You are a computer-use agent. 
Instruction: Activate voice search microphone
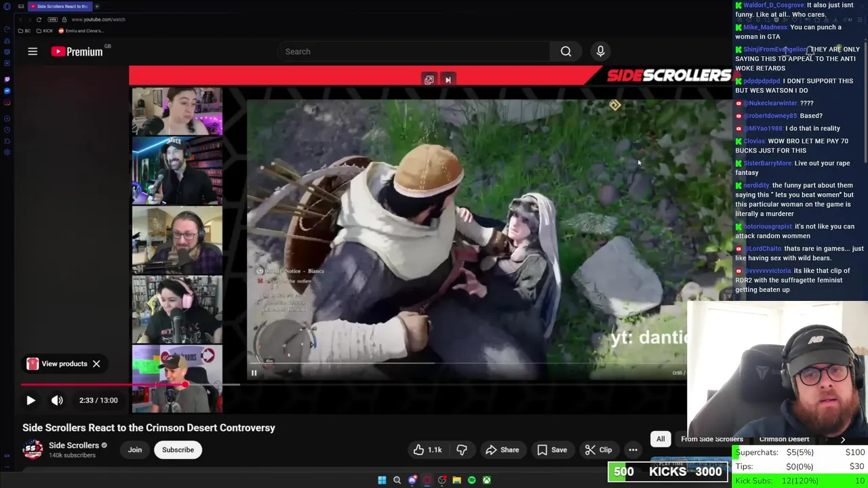(600, 52)
